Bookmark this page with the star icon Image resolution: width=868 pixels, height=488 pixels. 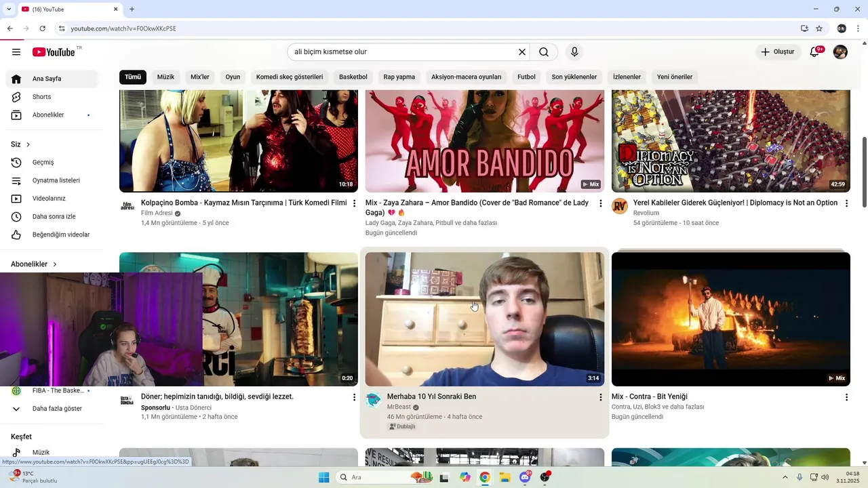point(819,28)
